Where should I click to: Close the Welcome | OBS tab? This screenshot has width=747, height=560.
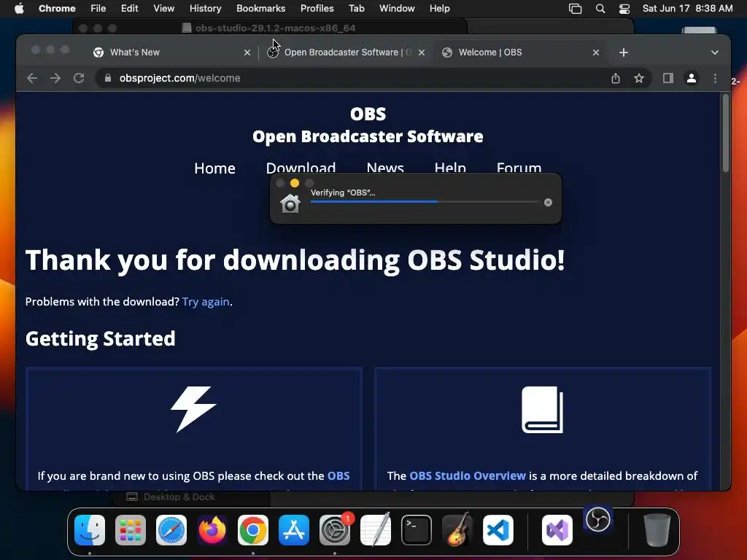[x=596, y=52]
